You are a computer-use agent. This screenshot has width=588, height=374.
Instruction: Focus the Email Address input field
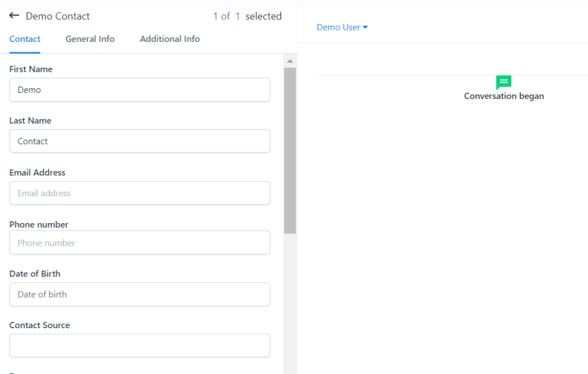click(x=140, y=193)
